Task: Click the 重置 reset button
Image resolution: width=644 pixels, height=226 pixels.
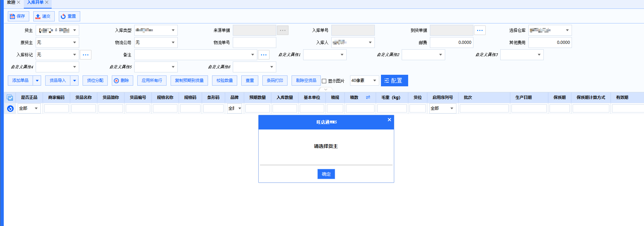Action: [x=69, y=16]
